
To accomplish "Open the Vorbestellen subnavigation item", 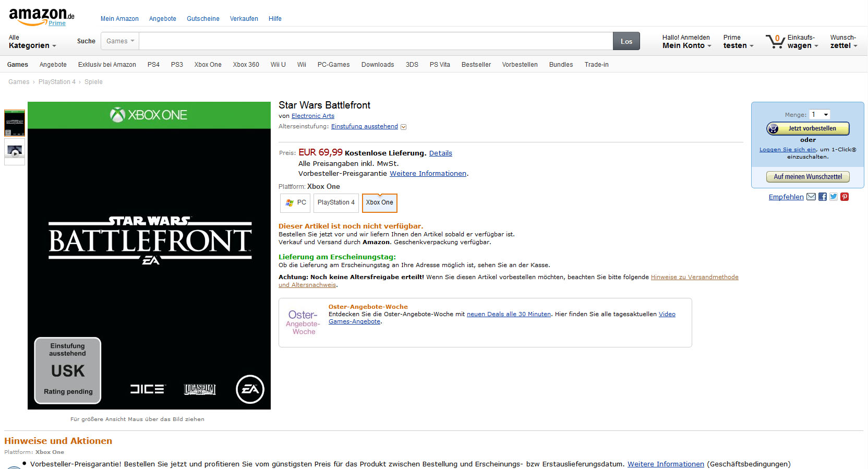I will 520,65.
